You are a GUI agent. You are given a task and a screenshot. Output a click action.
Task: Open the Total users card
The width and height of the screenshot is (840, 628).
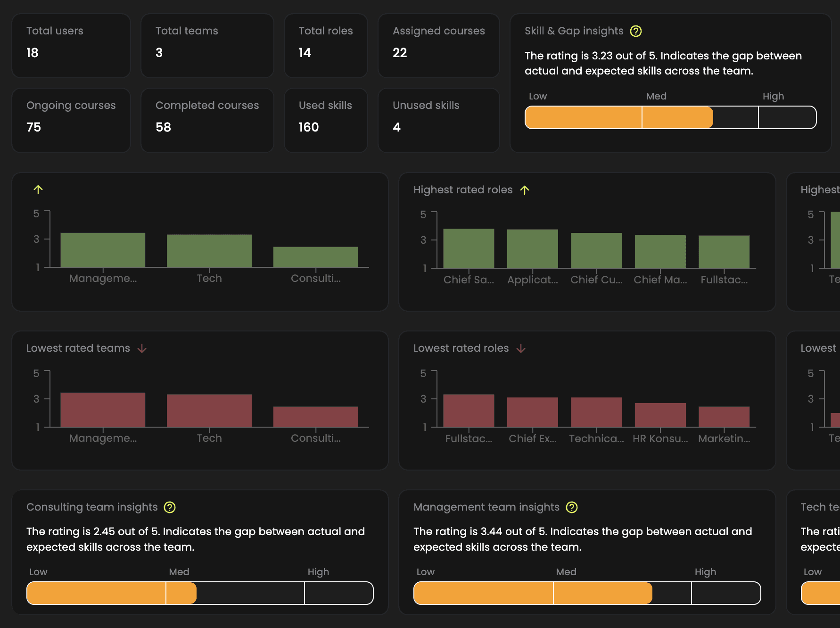[71, 46]
